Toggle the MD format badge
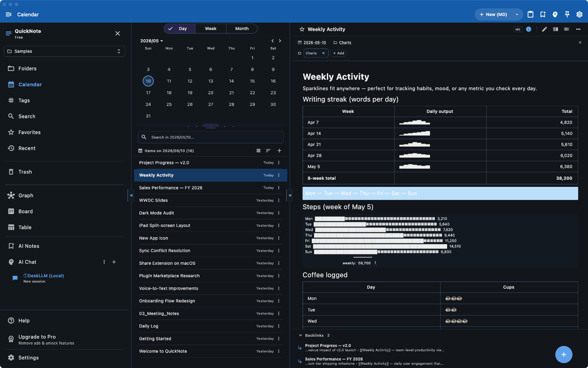Image resolution: width=588 pixels, height=368 pixels. [x=518, y=29]
